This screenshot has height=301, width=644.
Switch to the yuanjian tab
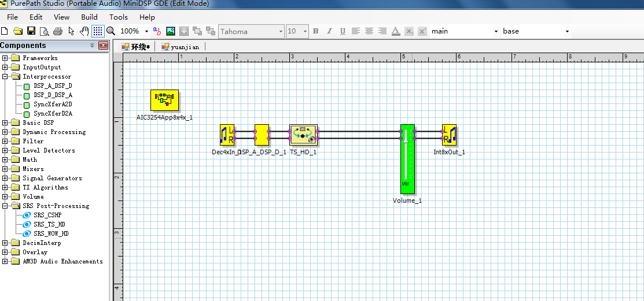(181, 47)
